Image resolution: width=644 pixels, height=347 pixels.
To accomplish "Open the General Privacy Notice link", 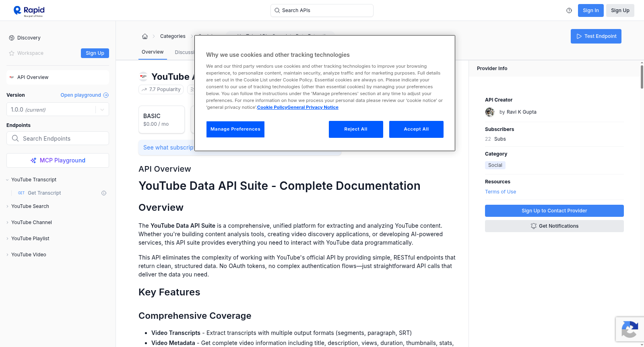I will 313,107.
